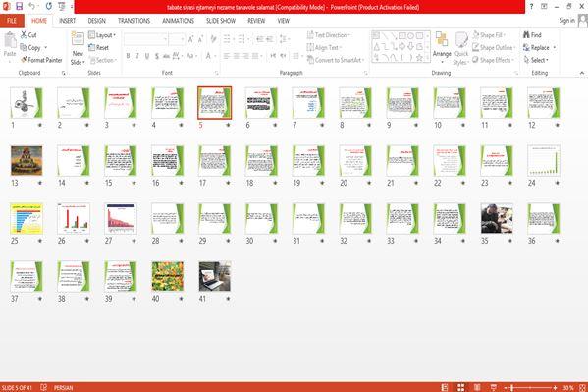588x392 pixels.
Task: Click the Undo arrow in title bar
Action: coord(31,6)
